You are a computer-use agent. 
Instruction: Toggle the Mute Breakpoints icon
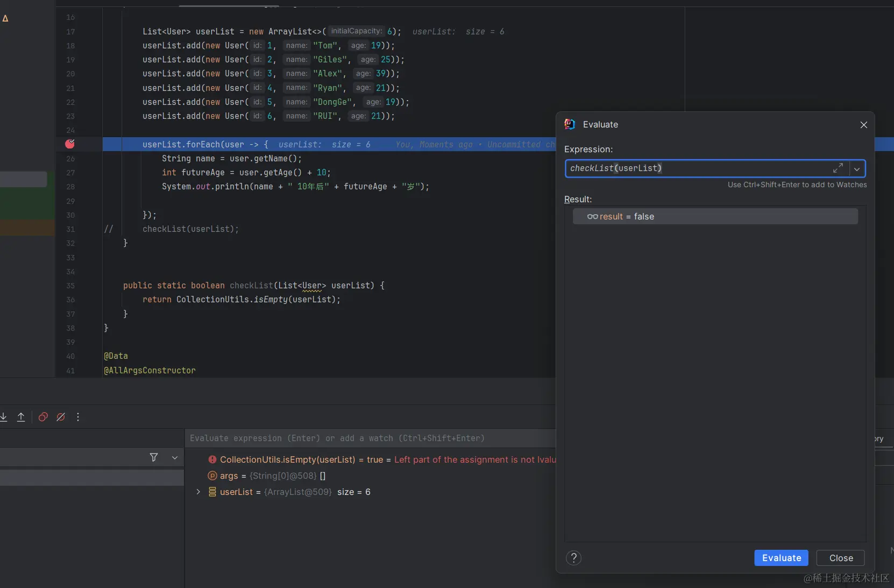coord(61,417)
